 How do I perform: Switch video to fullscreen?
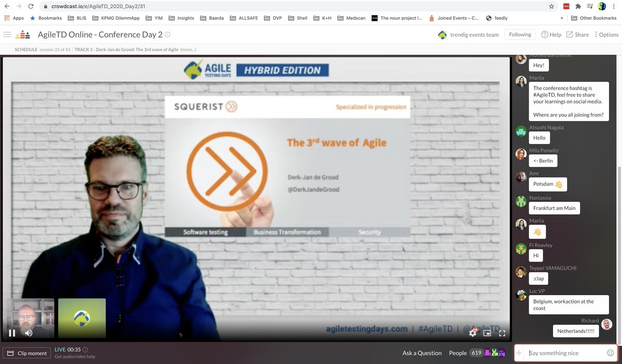coord(502,333)
